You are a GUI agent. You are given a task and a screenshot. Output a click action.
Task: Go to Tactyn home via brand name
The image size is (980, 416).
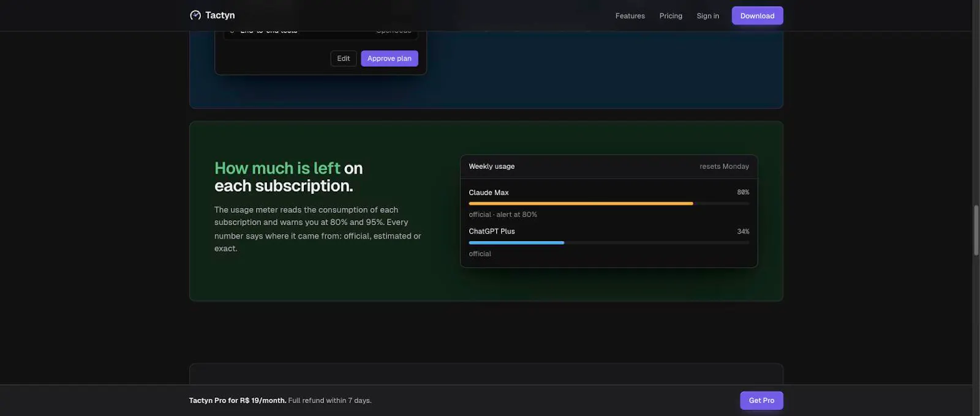click(x=220, y=15)
